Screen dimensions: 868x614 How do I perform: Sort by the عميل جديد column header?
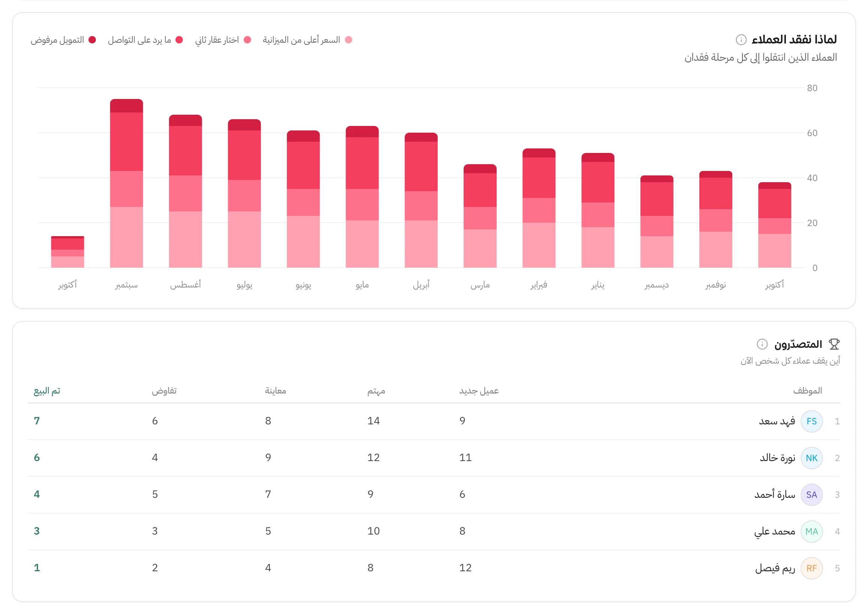[479, 391]
